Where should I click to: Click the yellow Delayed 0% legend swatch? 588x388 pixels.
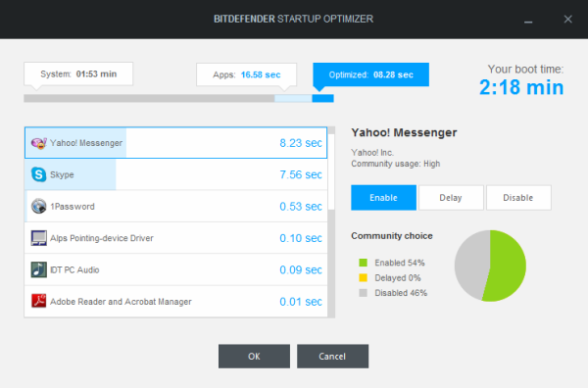pos(363,278)
